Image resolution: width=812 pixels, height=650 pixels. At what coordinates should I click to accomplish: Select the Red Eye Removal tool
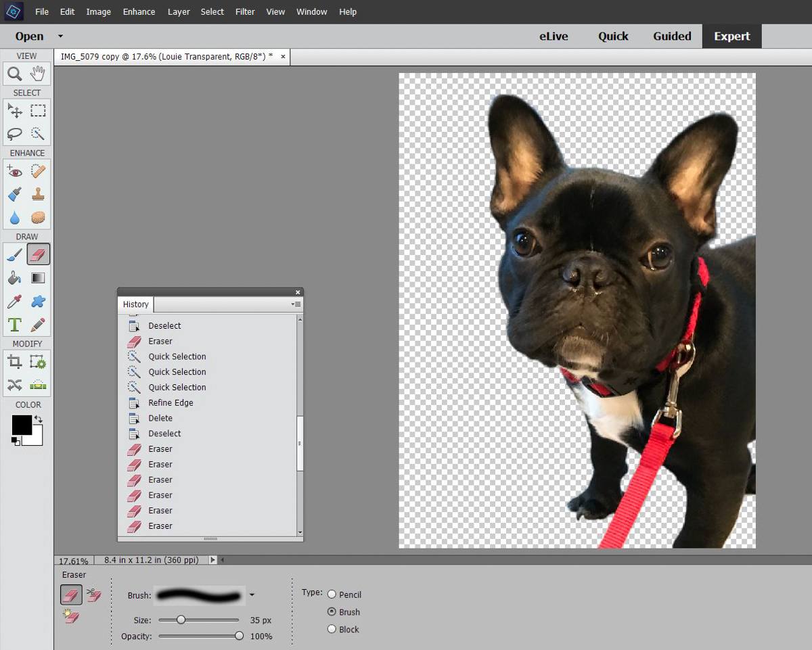(15, 171)
